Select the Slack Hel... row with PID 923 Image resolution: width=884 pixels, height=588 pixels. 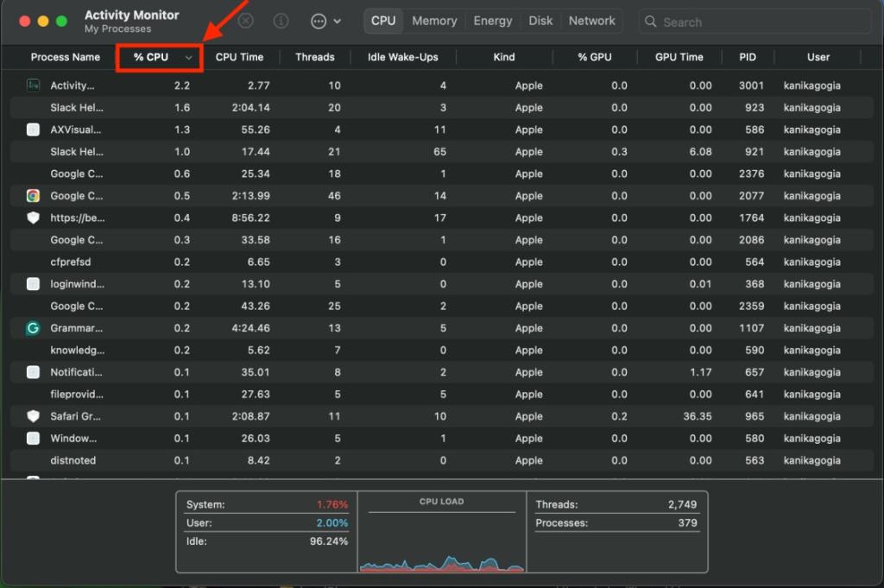click(x=441, y=107)
